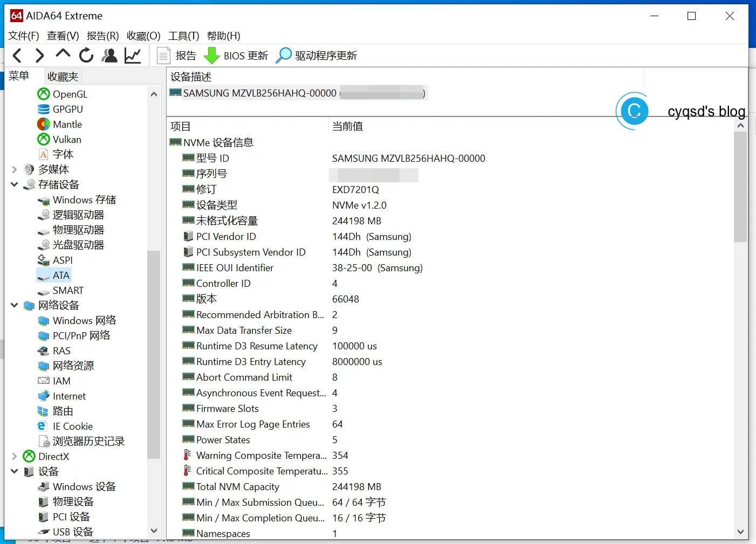Select the 路由 tree item
Screen dimensions: 756x544
56,411
